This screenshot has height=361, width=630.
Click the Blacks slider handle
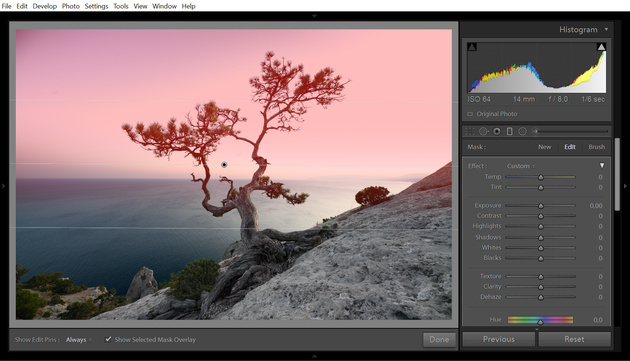pyautogui.click(x=541, y=258)
